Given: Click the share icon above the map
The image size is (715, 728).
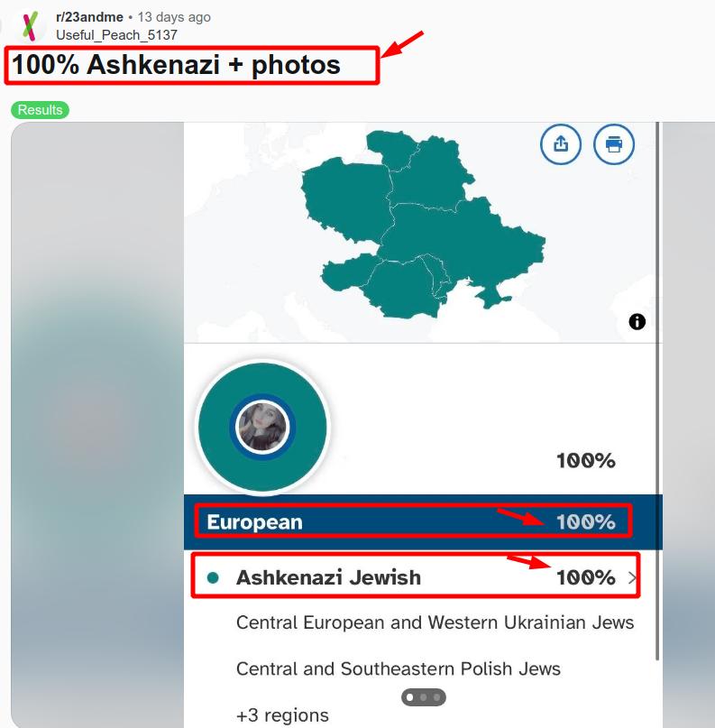Looking at the screenshot, I should click(x=561, y=144).
